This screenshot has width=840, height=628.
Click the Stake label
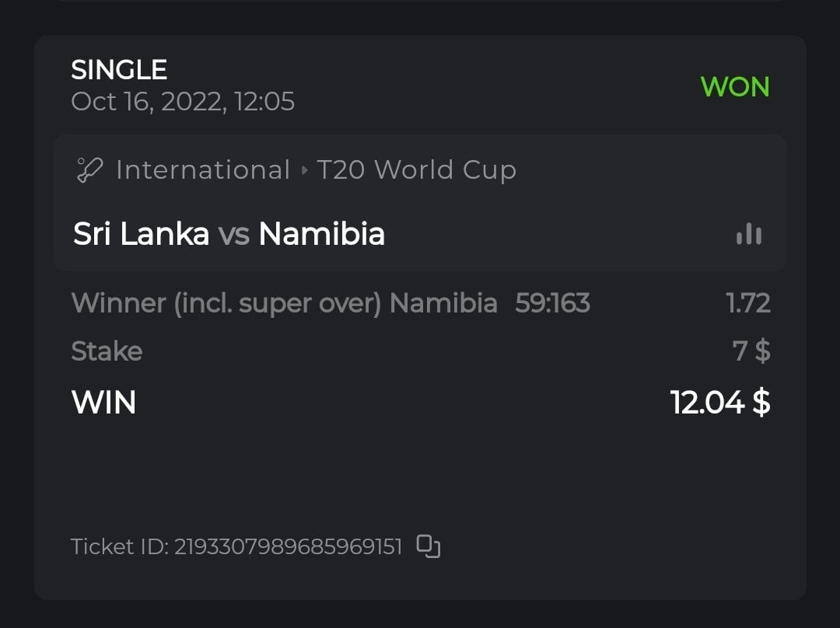[x=107, y=351]
